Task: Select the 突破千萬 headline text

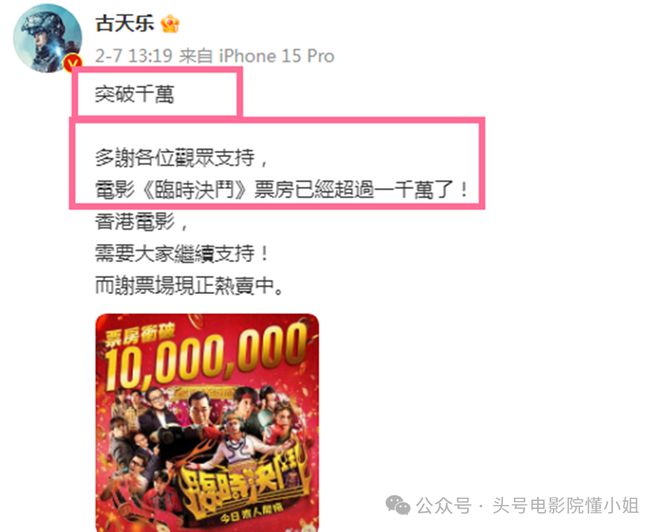Action: point(135,94)
